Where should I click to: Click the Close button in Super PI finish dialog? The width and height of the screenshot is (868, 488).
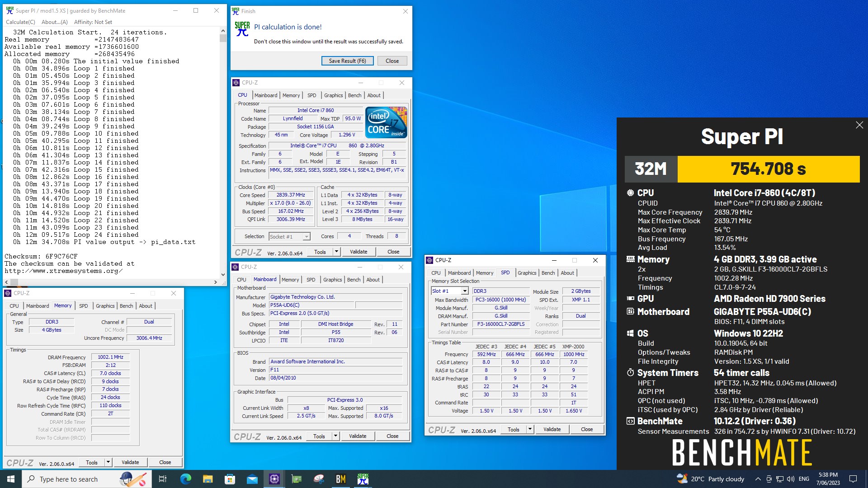pyautogui.click(x=392, y=60)
